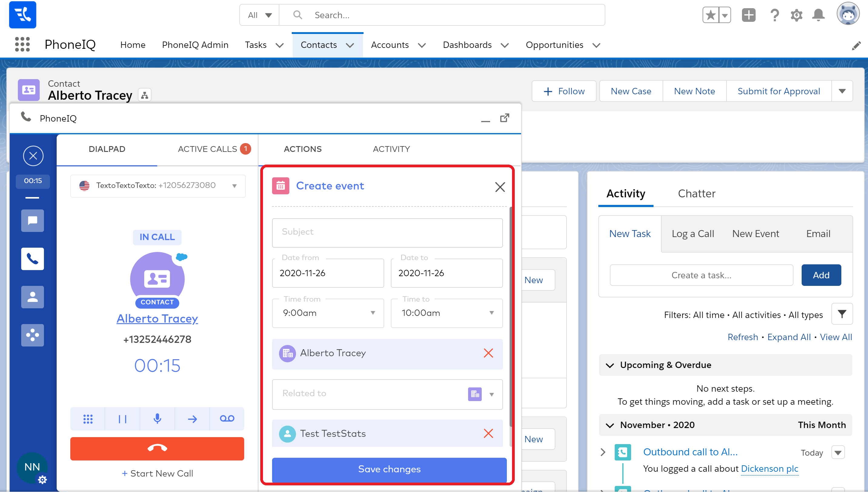Expand the Opportunities nav menu chevron
Image resolution: width=868 pixels, height=492 pixels.
(x=597, y=45)
